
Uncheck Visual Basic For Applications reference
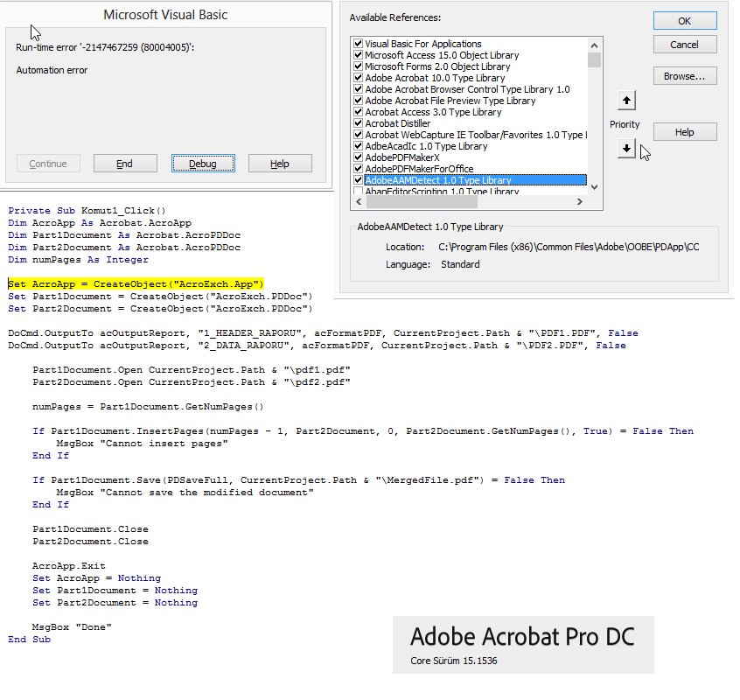358,44
